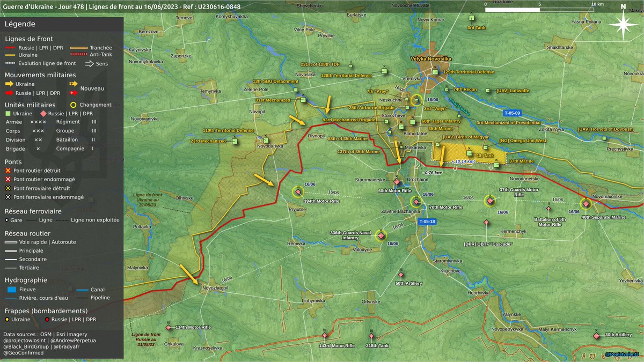Select the 336th Guards Naval Infantry diamond marker
Image resolution: width=644 pixels, height=362 pixels.
(x=381, y=235)
